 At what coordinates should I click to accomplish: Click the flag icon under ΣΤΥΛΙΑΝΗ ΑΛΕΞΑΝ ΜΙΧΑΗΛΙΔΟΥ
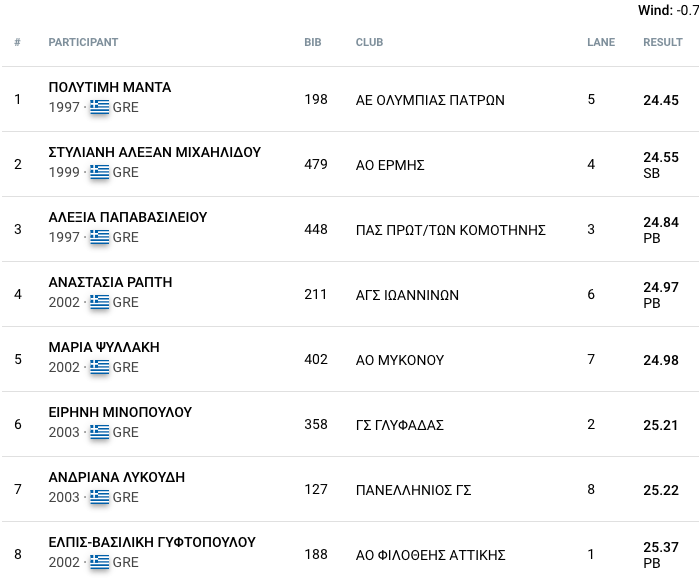click(99, 172)
